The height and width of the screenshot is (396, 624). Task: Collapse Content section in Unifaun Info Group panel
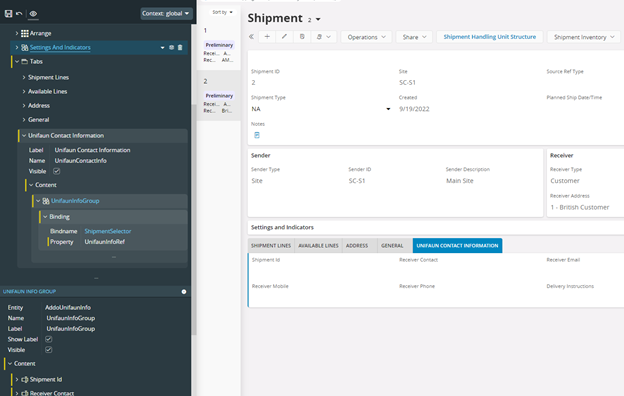10,364
